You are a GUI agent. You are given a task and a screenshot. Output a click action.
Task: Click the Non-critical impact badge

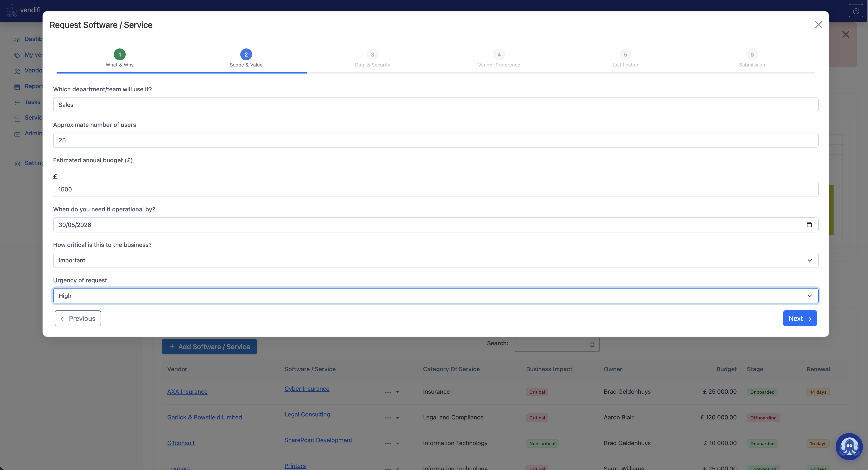click(542, 444)
